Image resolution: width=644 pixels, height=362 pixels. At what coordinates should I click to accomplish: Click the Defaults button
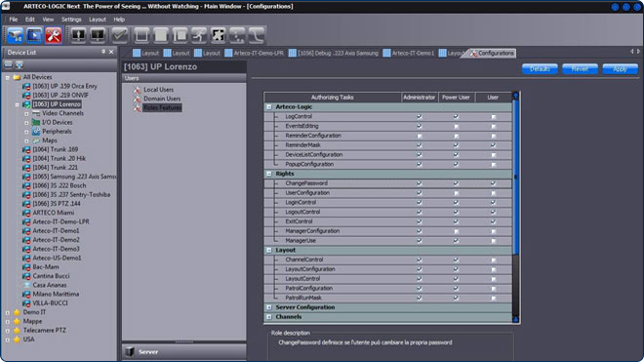click(540, 69)
